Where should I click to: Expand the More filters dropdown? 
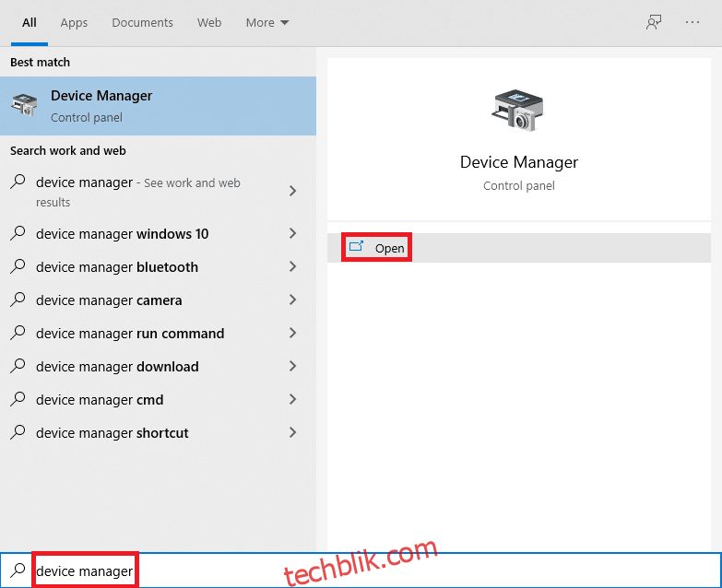point(267,22)
